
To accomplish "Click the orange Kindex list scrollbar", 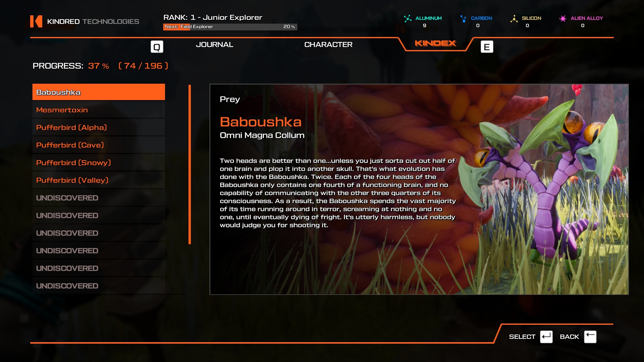I will pyautogui.click(x=190, y=164).
